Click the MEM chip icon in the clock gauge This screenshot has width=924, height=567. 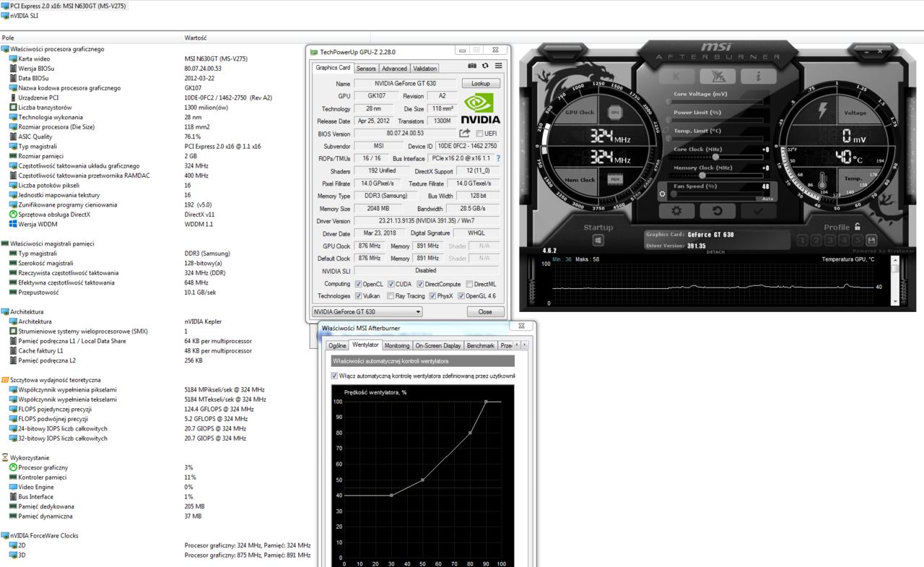(615, 179)
